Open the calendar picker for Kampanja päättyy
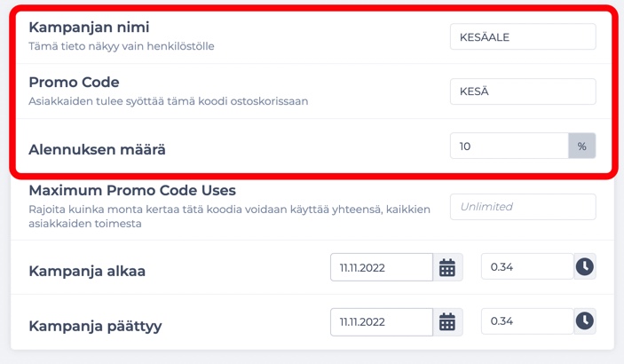The width and height of the screenshot is (624, 364). (x=447, y=321)
